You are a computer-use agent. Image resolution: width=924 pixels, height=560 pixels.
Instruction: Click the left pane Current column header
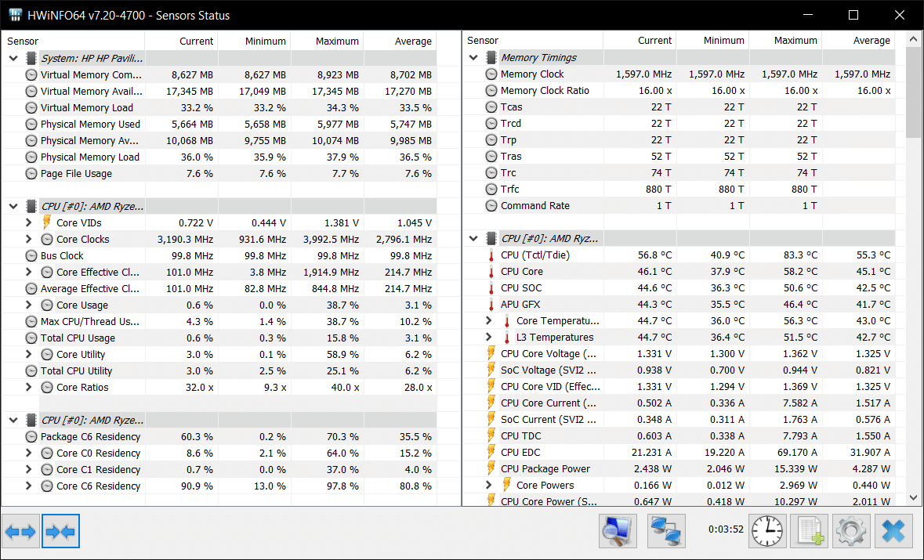[182, 41]
